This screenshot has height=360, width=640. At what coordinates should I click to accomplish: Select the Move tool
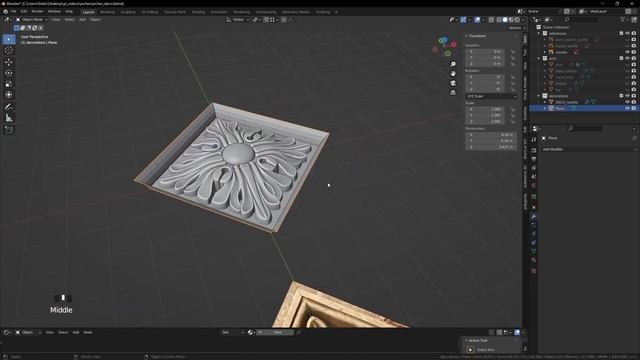[x=9, y=62]
